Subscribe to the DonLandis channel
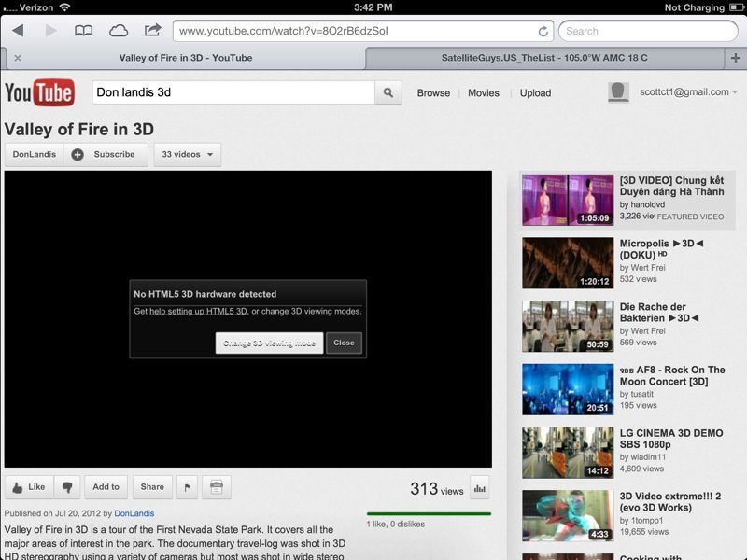The height and width of the screenshot is (560, 747). (106, 154)
